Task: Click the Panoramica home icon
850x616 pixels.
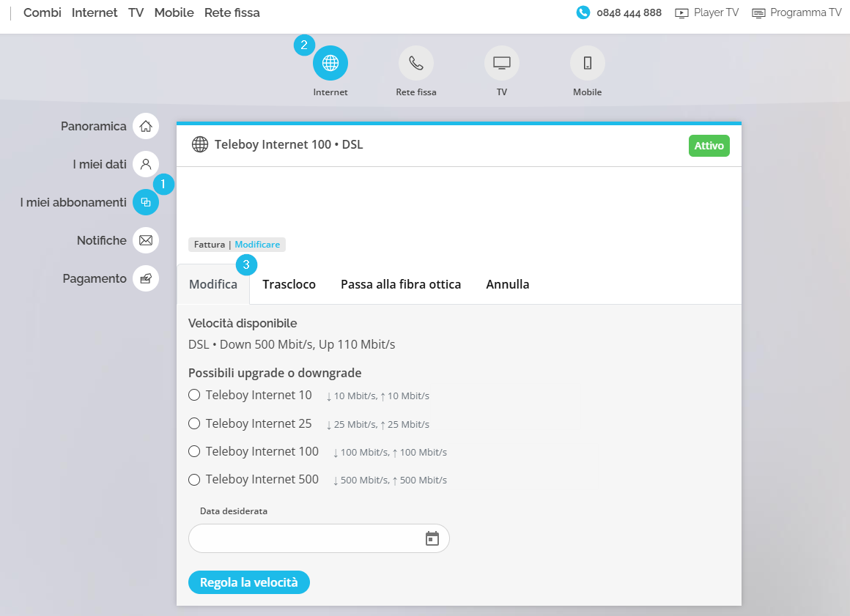Action: coord(146,126)
